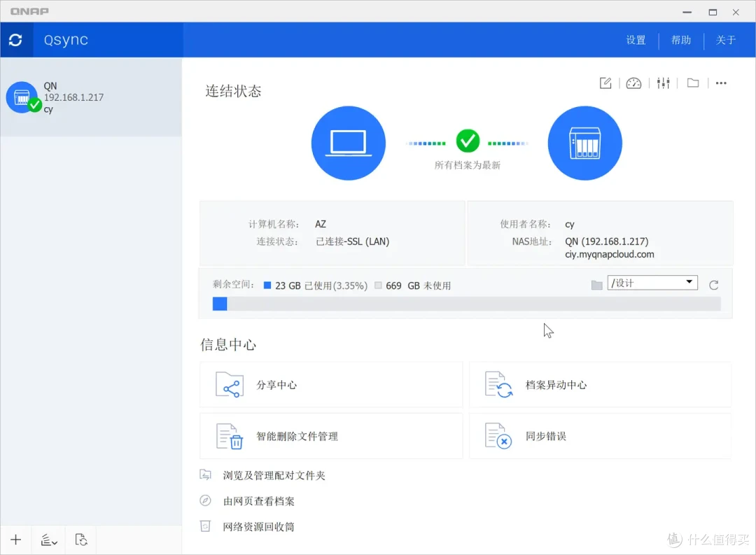The image size is (756, 555).
Task: Click the NAS device circle icon
Action: 584,143
